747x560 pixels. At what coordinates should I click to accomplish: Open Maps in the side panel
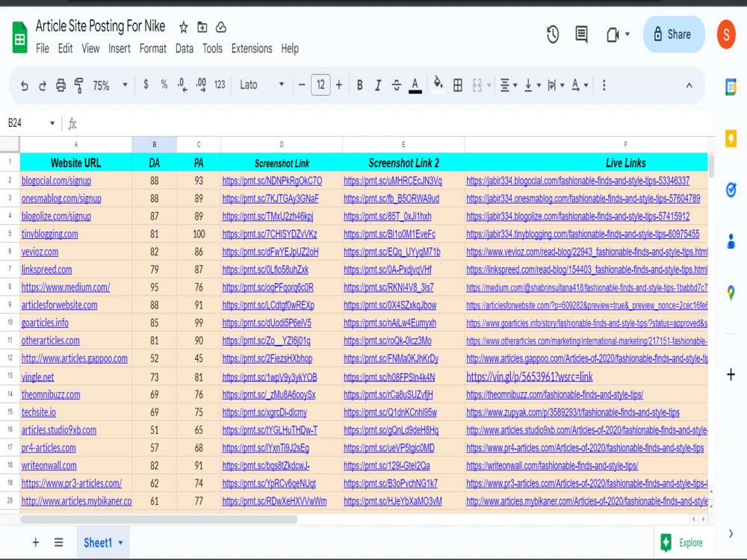pyautogui.click(x=731, y=293)
